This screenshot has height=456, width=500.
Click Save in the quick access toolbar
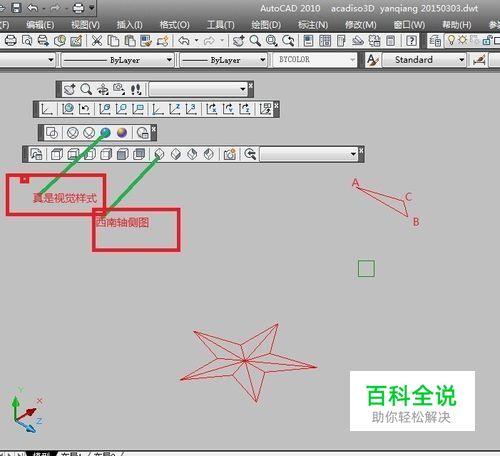point(16,7)
